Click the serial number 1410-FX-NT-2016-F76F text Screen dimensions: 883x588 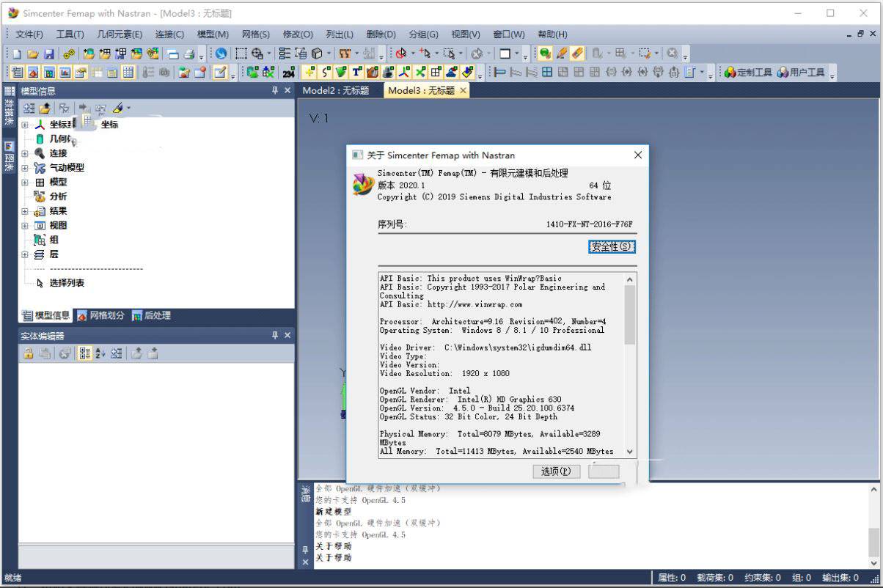coord(589,224)
